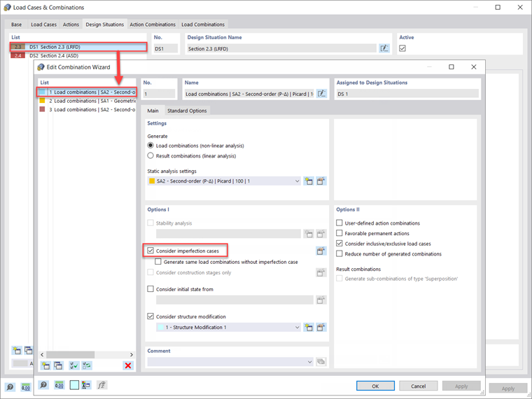Open units icon in Load Cases & Combinations window
This screenshot has width=532, height=399.
[26, 387]
